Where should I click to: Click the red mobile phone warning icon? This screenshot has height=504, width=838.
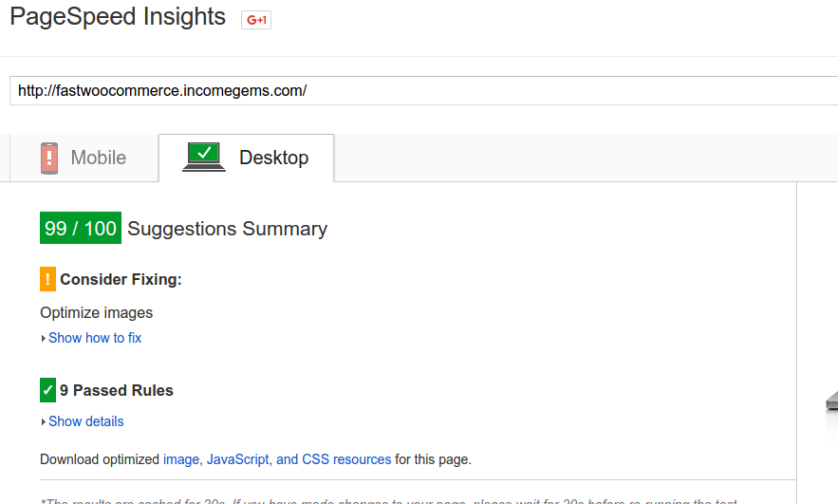pyautogui.click(x=49, y=159)
